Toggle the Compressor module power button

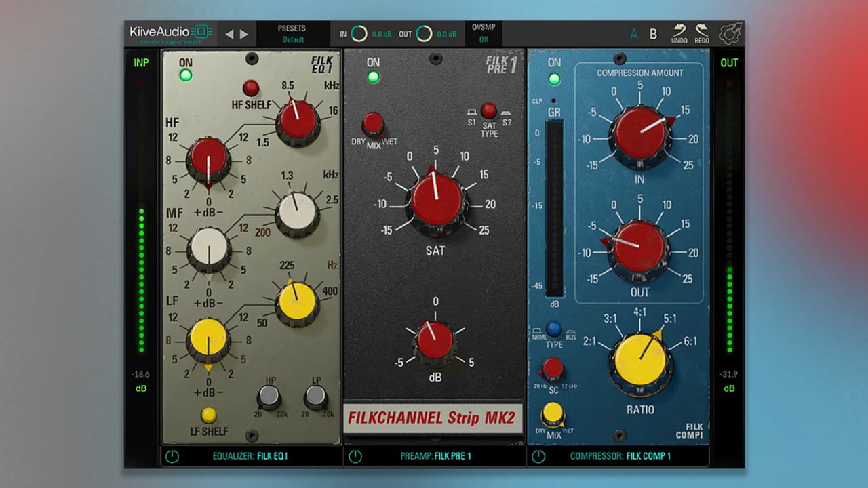pos(538,456)
